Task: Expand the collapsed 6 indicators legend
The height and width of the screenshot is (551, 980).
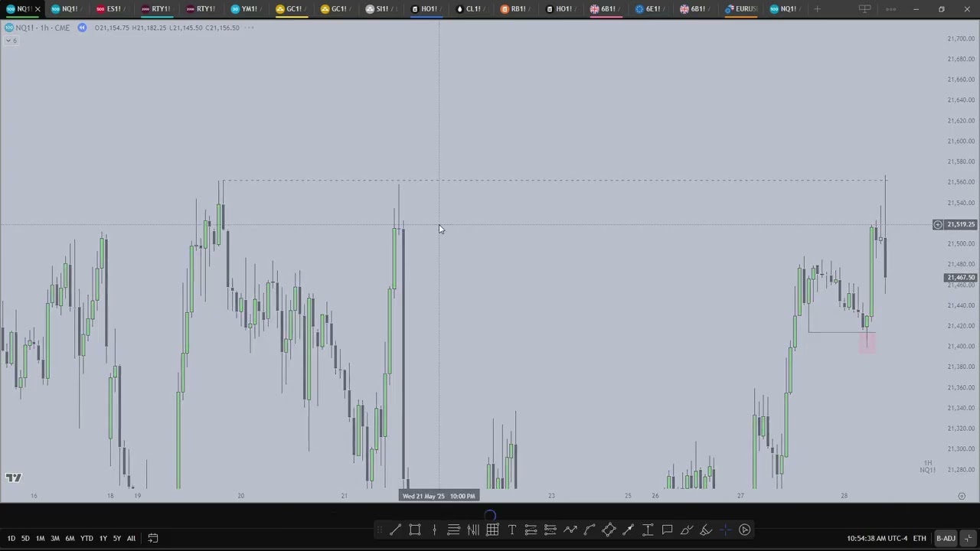Action: tap(10, 40)
